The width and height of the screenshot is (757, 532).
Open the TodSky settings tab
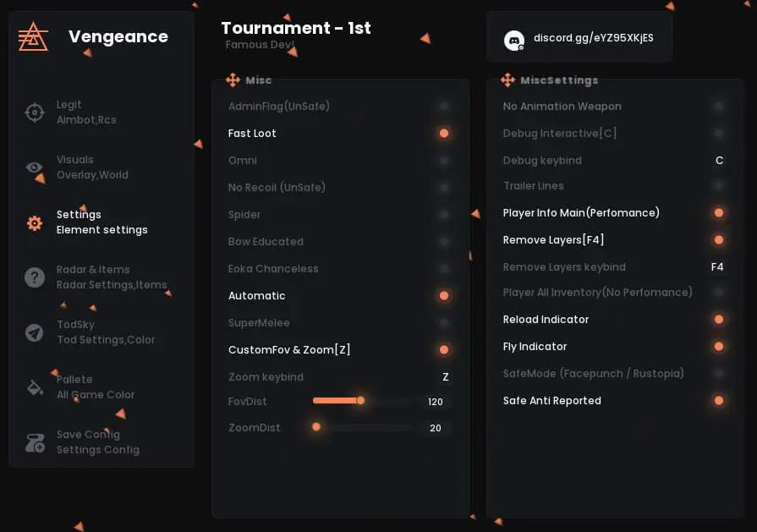[x=105, y=332]
